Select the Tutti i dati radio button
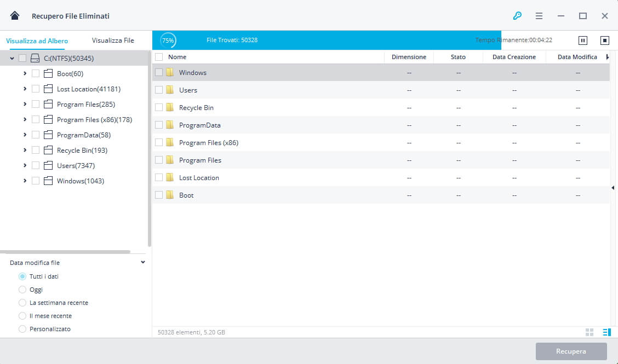Viewport: 618px width, 364px height. (x=22, y=276)
